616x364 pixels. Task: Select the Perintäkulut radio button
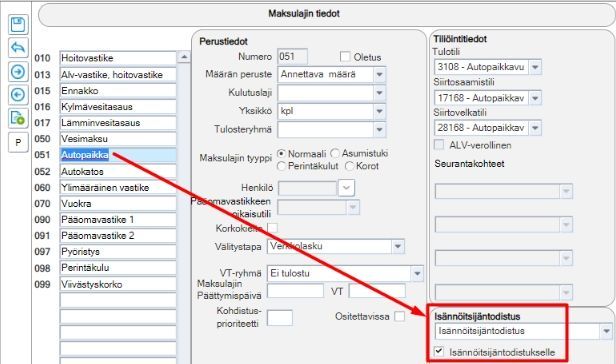coord(281,166)
